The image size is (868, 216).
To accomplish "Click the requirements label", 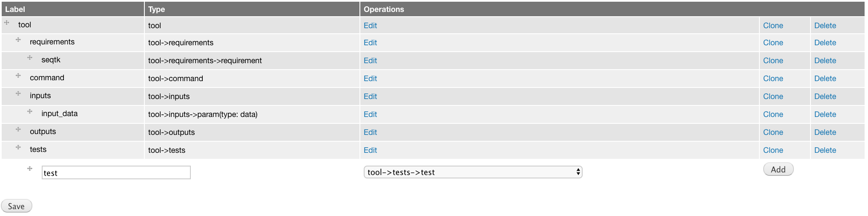I will coord(52,42).
